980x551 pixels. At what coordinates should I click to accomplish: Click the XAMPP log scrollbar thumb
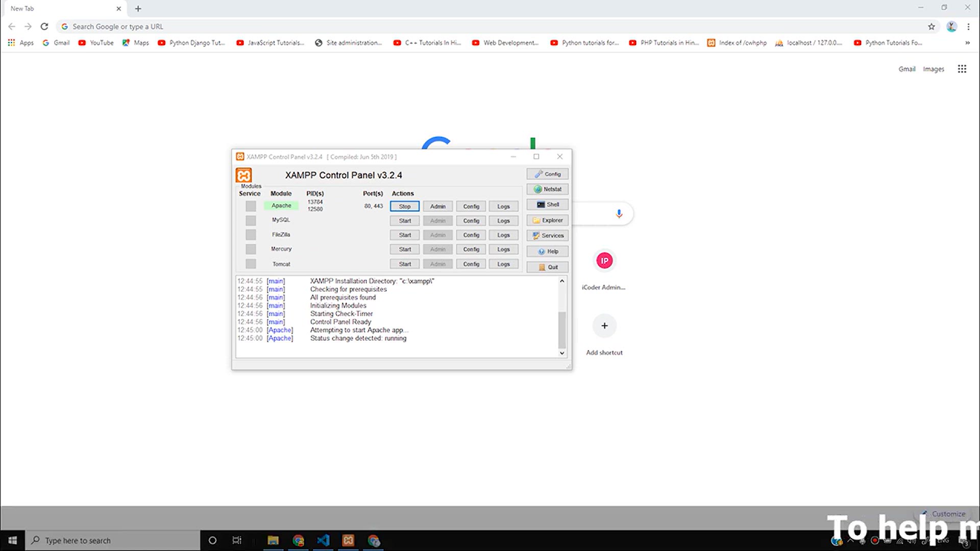[x=562, y=330]
